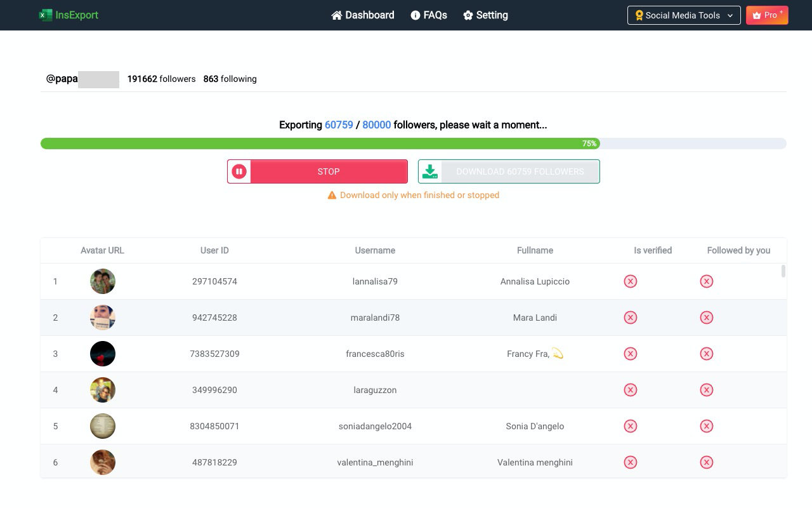This screenshot has height=508, width=812.
Task: Click Is verified icon for lannalisa79
Action: point(631,281)
